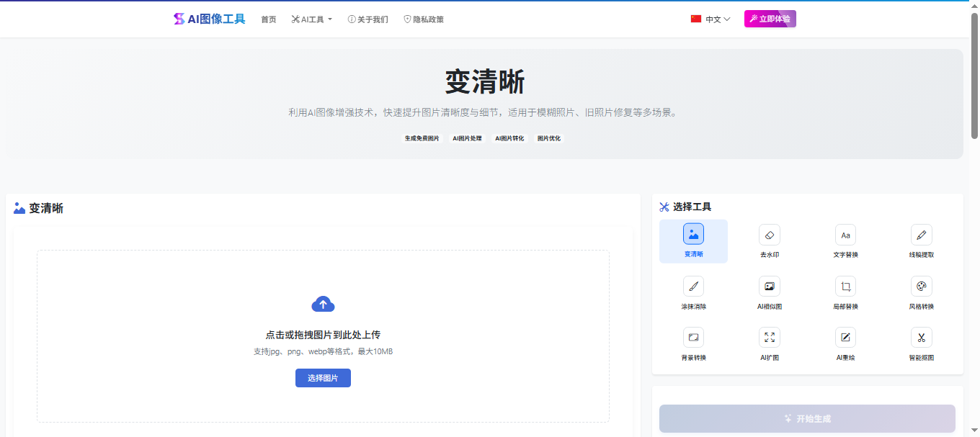Expand the AI工具 navigation dropdown
The height and width of the screenshot is (437, 980).
pos(311,19)
